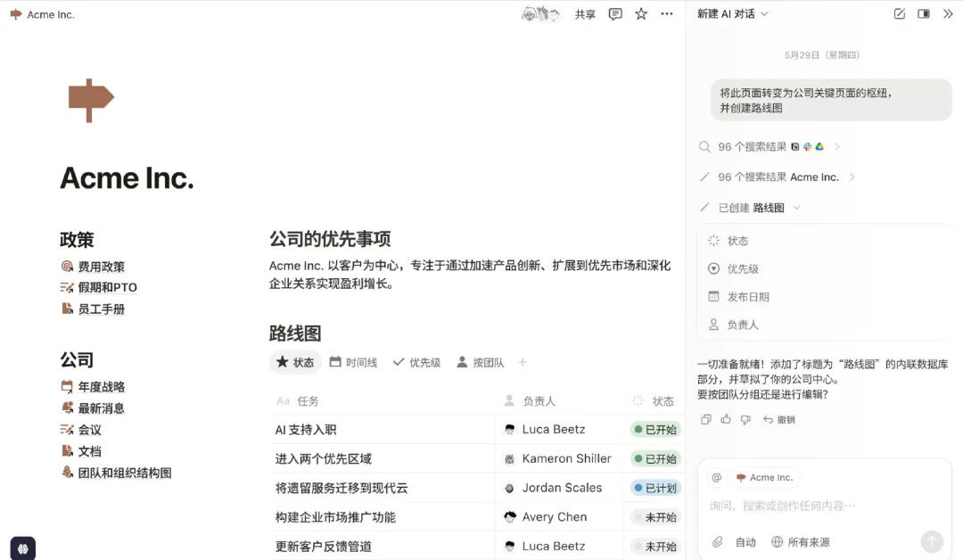Open the AI 支持入职 task row
Screen dimensions: 963x560
(305, 430)
